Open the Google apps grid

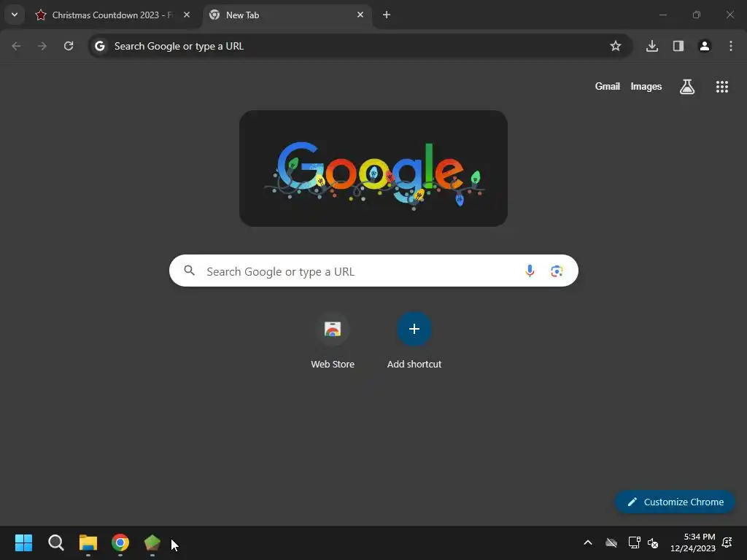(722, 87)
